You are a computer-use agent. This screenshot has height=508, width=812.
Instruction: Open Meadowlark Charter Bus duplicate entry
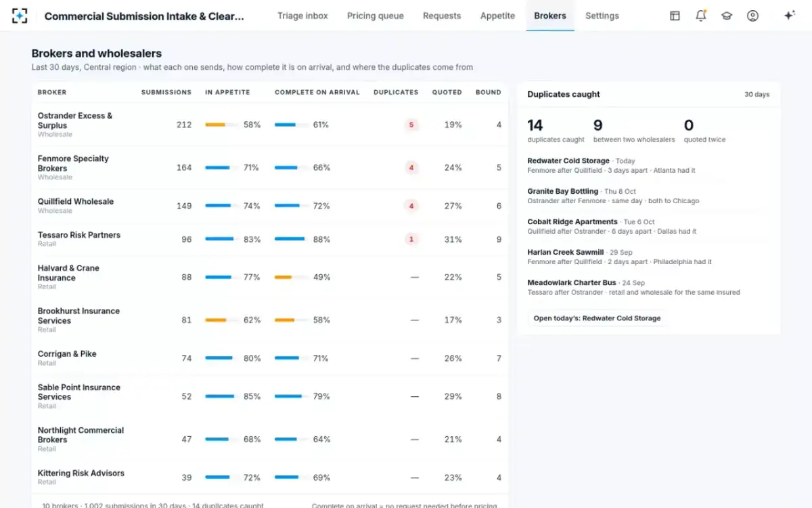click(x=649, y=287)
